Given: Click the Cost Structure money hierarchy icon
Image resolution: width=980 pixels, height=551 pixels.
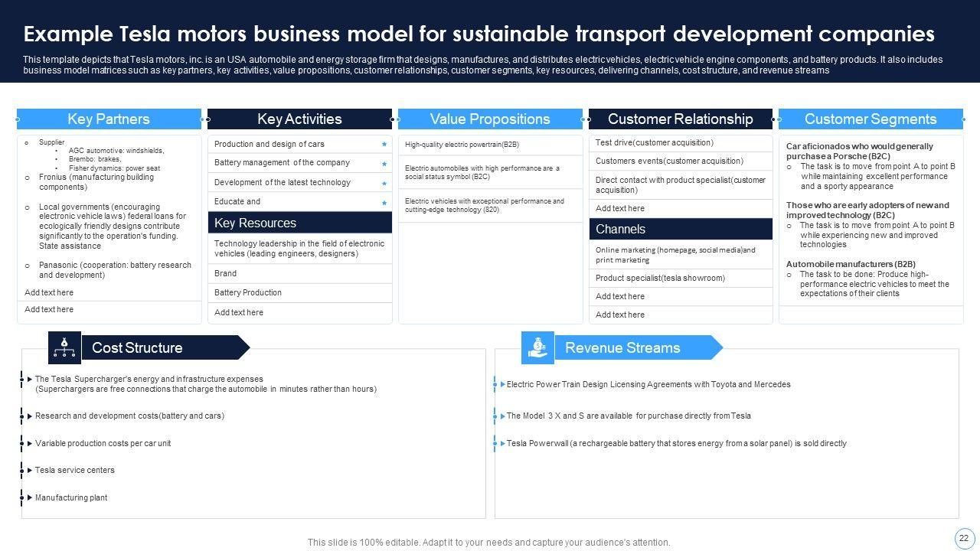Looking at the screenshot, I should point(64,347).
